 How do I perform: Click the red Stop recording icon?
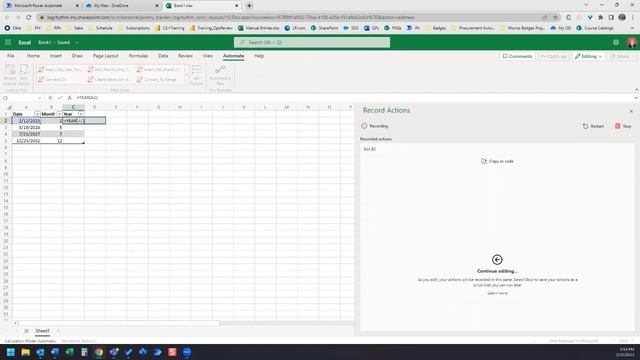click(618, 126)
